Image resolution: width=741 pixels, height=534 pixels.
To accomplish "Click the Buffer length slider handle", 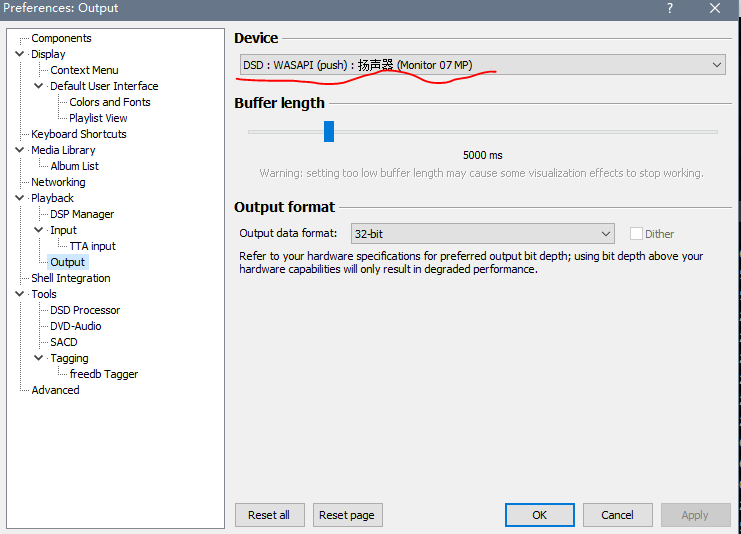I will (328, 131).
